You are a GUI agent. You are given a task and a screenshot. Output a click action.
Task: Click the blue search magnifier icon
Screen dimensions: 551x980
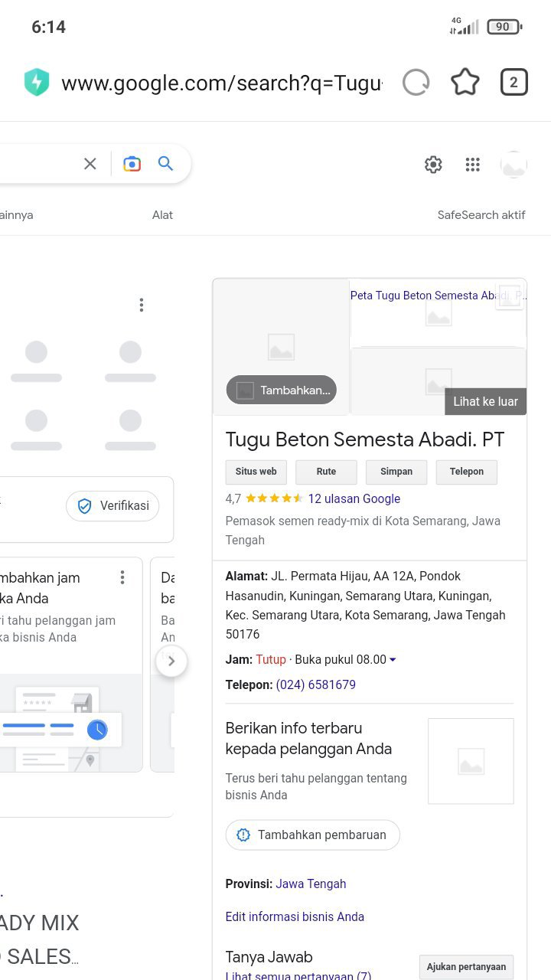click(x=165, y=164)
